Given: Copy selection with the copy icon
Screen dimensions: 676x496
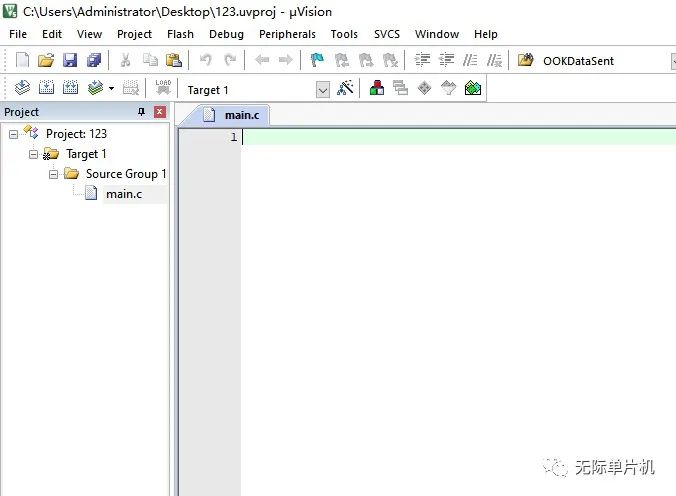Looking at the screenshot, I should click(x=150, y=60).
